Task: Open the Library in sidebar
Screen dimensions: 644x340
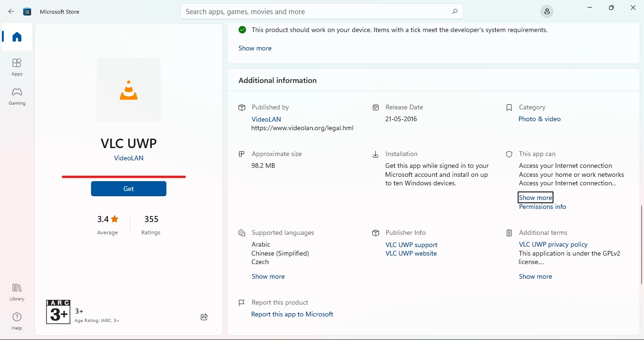Action: coord(17,292)
